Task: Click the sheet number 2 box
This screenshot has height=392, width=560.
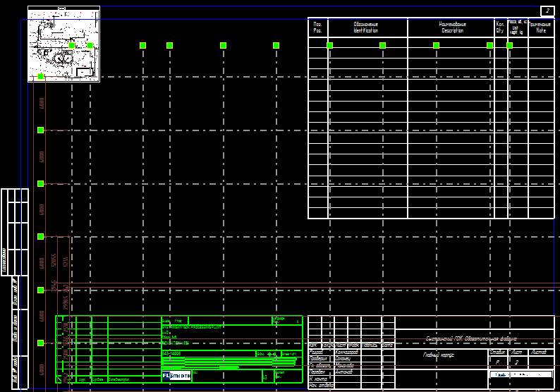Action: point(547,11)
